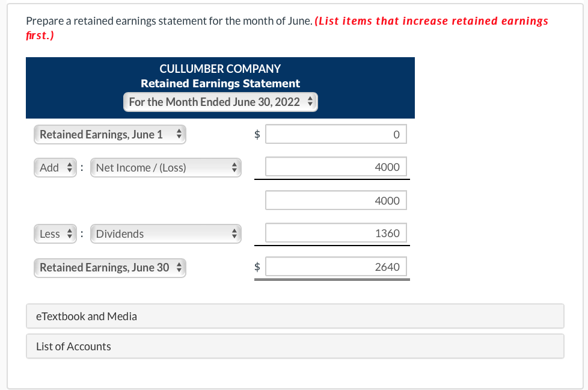Image resolution: width=588 pixels, height=390 pixels.
Task: Click the subtotal field below net income
Action: click(x=336, y=200)
